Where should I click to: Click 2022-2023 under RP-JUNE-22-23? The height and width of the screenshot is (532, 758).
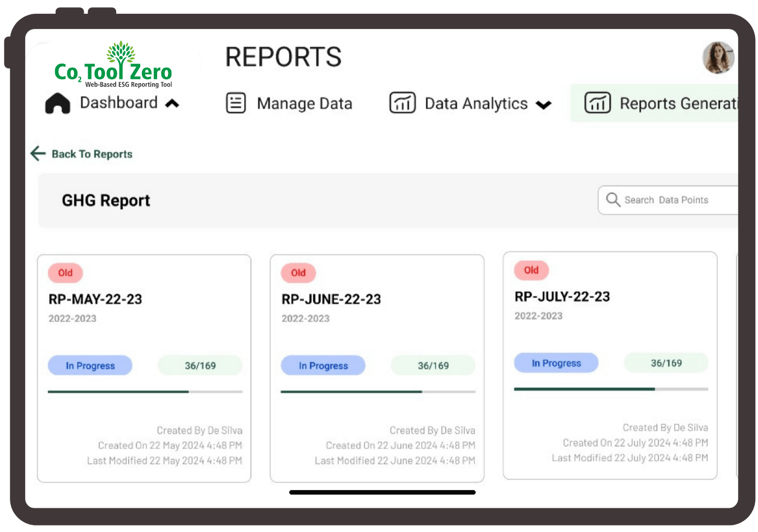pyautogui.click(x=305, y=319)
